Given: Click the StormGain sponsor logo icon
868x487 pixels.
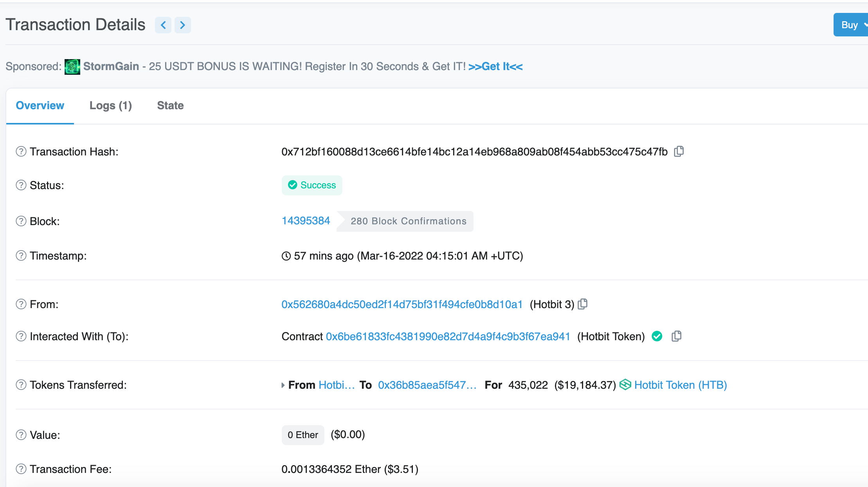Looking at the screenshot, I should [72, 67].
